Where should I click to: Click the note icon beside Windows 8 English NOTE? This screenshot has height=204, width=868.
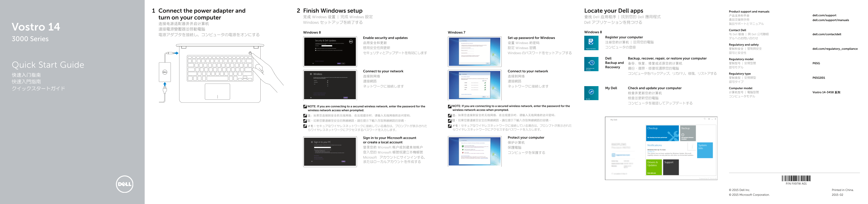coord(305,107)
